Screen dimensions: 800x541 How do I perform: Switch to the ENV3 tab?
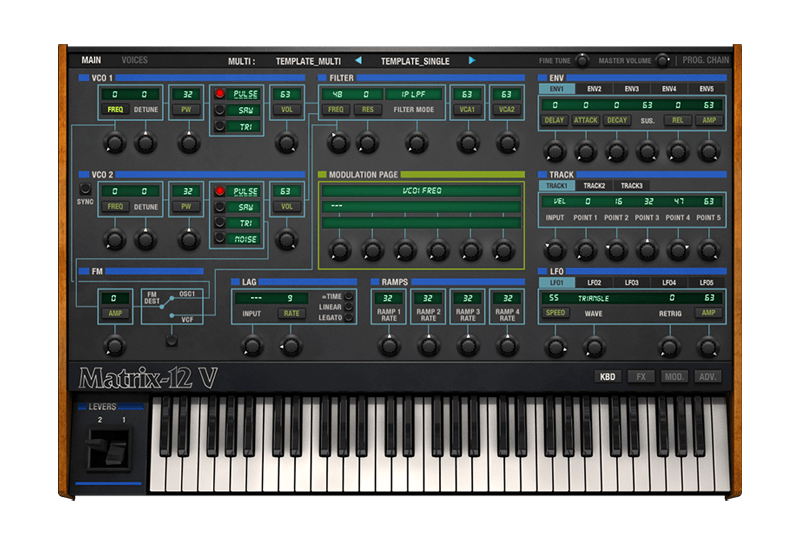pos(631,89)
